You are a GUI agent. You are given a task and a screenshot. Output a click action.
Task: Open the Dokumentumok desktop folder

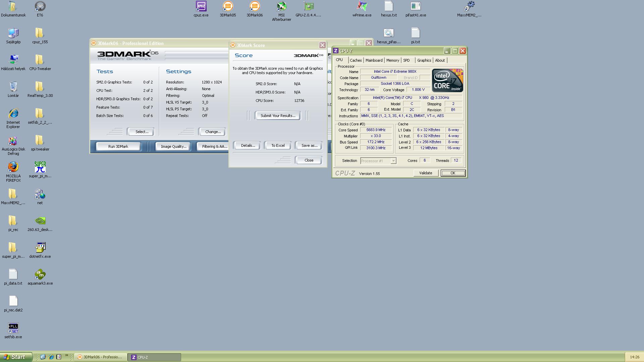13,9
